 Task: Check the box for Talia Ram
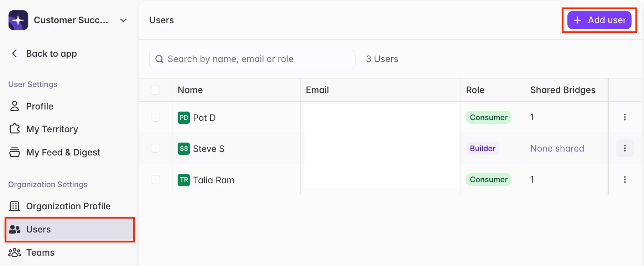[156, 179]
